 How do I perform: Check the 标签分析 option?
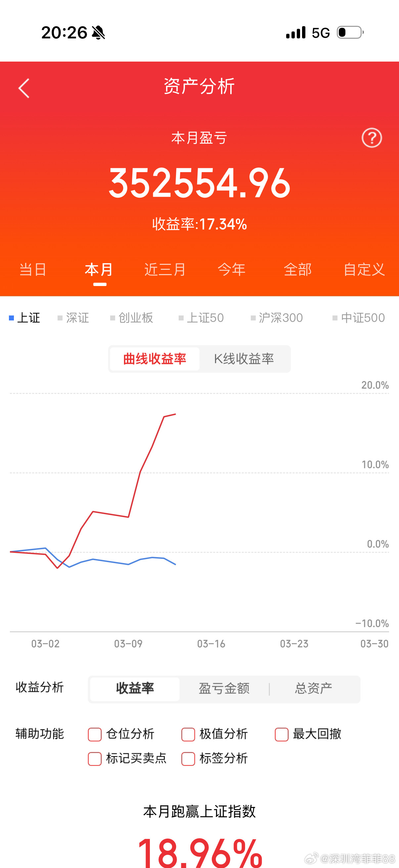click(188, 758)
